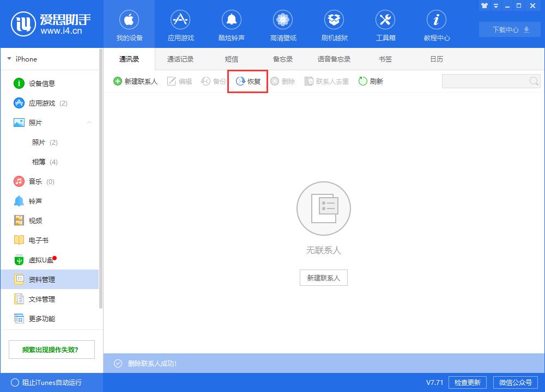The height and width of the screenshot is (392, 545).
Task: Select 文件管理 in the sidebar
Action: (x=41, y=299)
